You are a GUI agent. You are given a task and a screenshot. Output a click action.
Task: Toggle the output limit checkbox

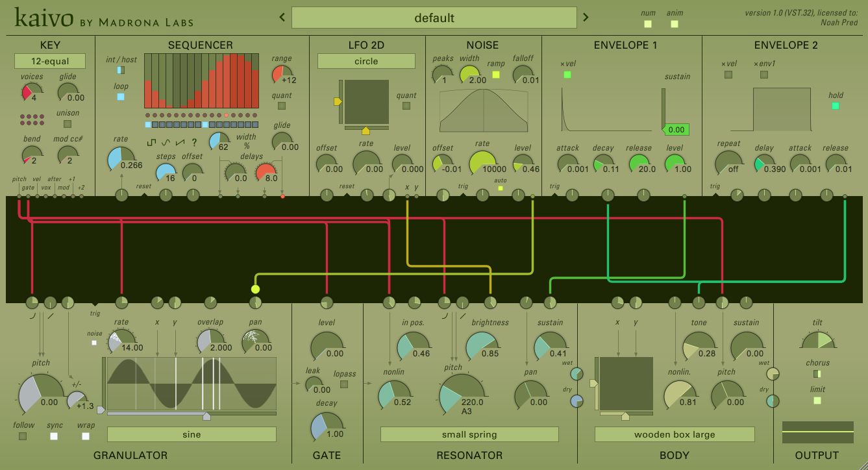click(x=817, y=401)
